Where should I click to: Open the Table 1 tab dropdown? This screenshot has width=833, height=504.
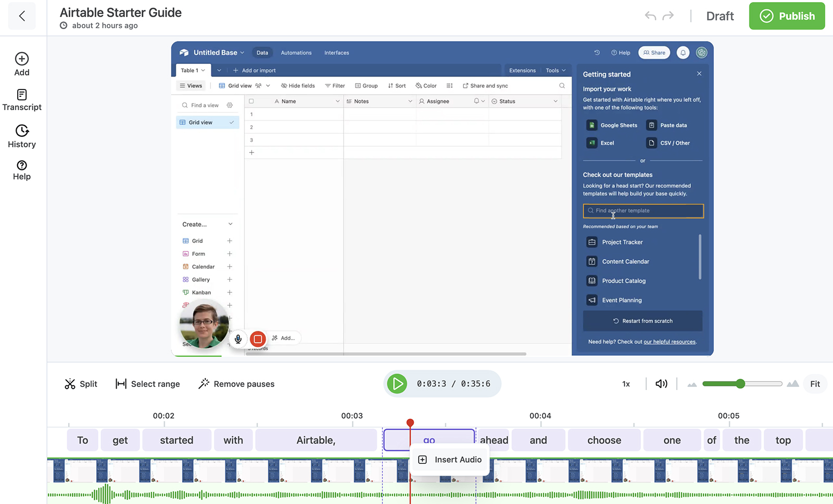(193, 70)
